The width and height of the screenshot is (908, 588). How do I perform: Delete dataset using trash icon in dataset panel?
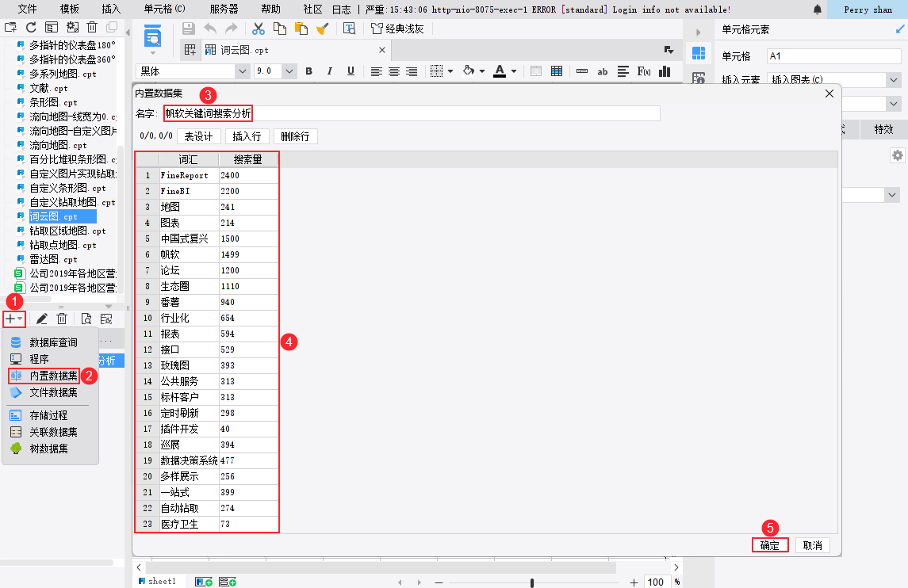(x=62, y=319)
